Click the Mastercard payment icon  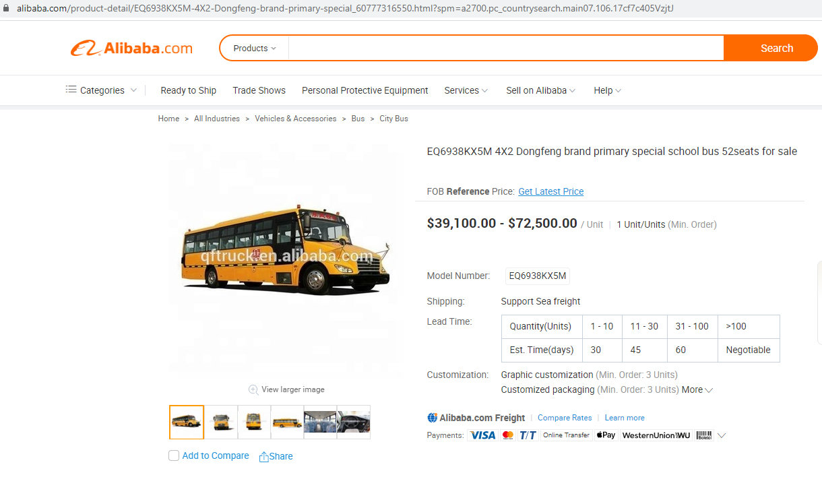(508, 435)
